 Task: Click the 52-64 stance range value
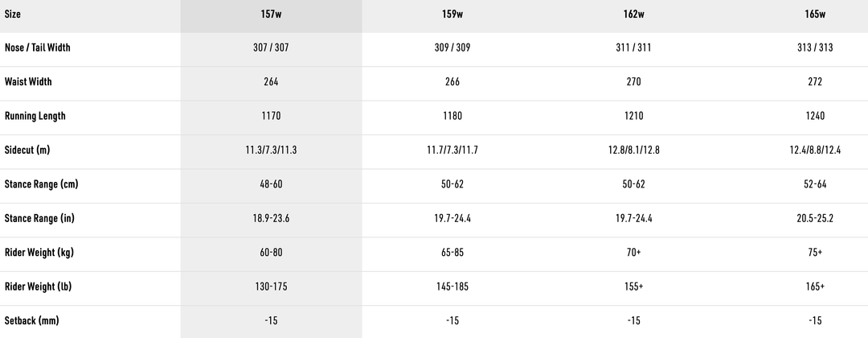[x=815, y=184]
